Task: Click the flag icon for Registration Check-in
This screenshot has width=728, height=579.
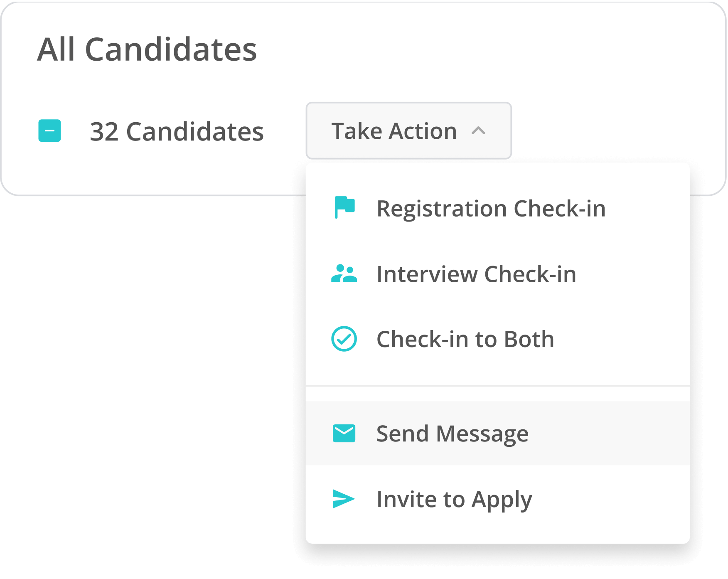Action: 344,207
